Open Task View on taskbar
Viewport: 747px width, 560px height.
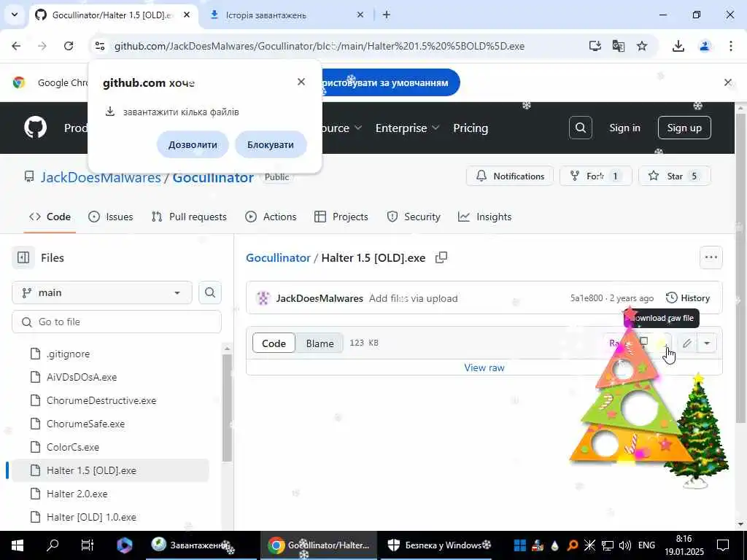[x=88, y=545]
